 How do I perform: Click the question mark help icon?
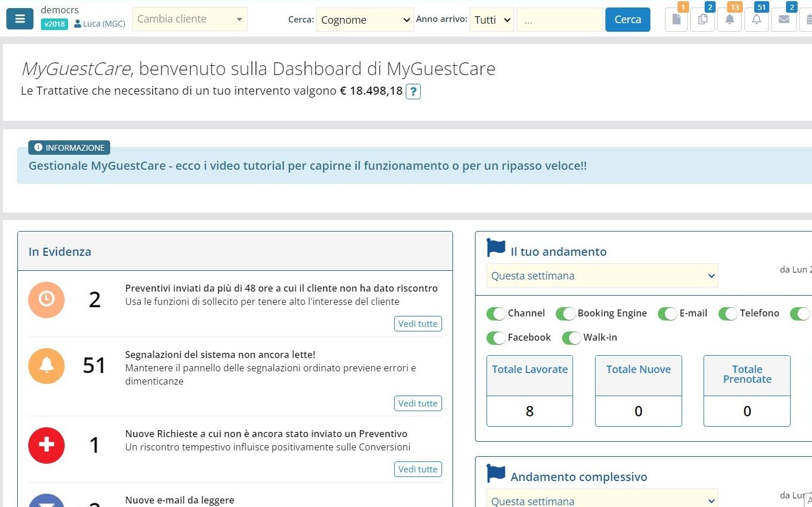pos(413,91)
